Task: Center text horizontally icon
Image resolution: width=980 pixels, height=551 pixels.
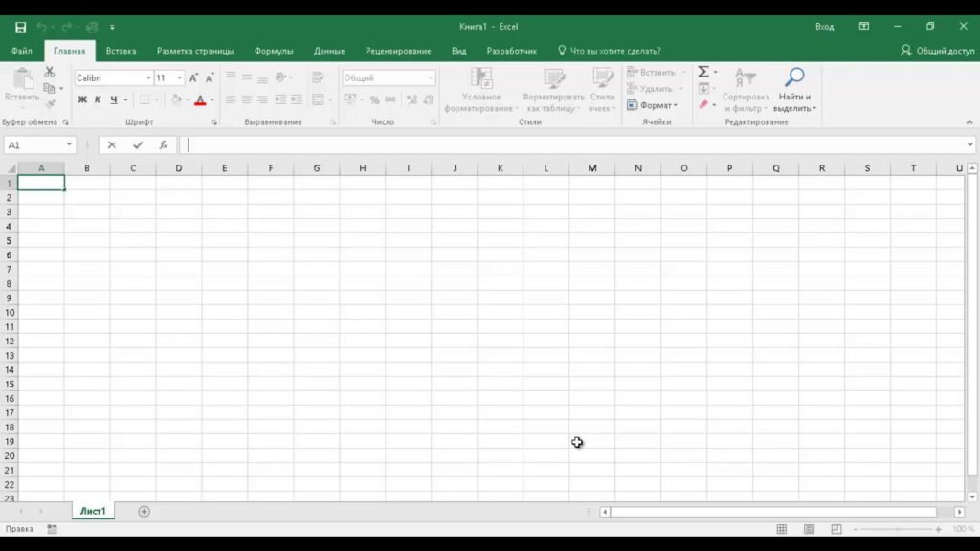Action: point(247,99)
